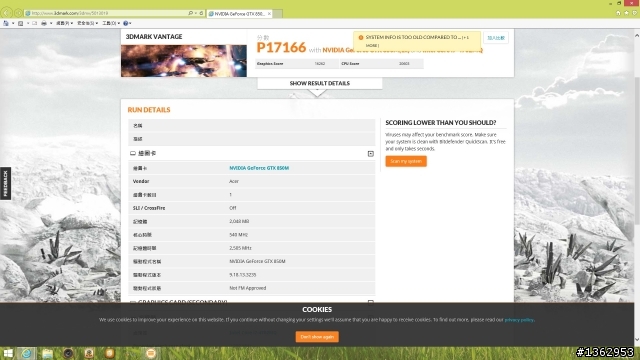Click the scrollbar down arrow
This screenshot has width=640, height=360.
click(x=637, y=340)
